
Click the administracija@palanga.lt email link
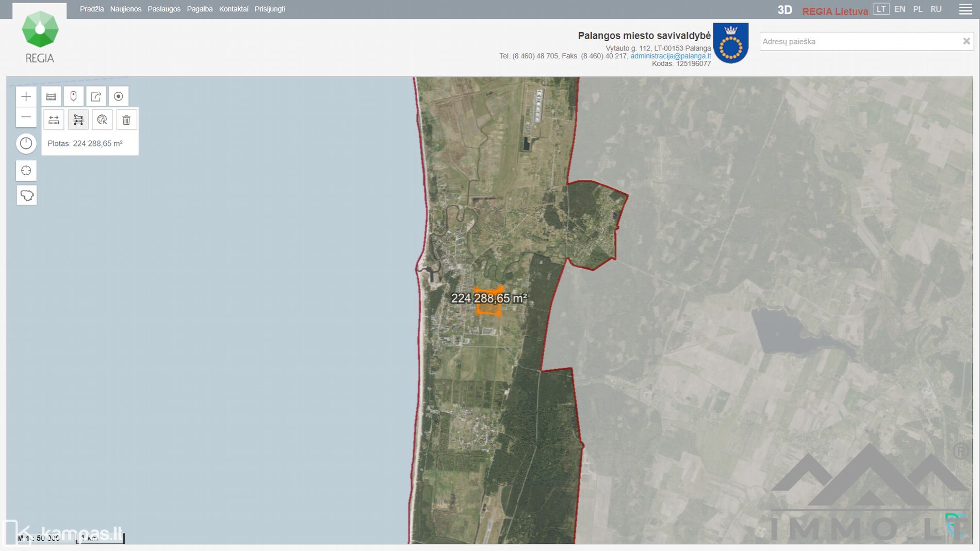coord(671,56)
